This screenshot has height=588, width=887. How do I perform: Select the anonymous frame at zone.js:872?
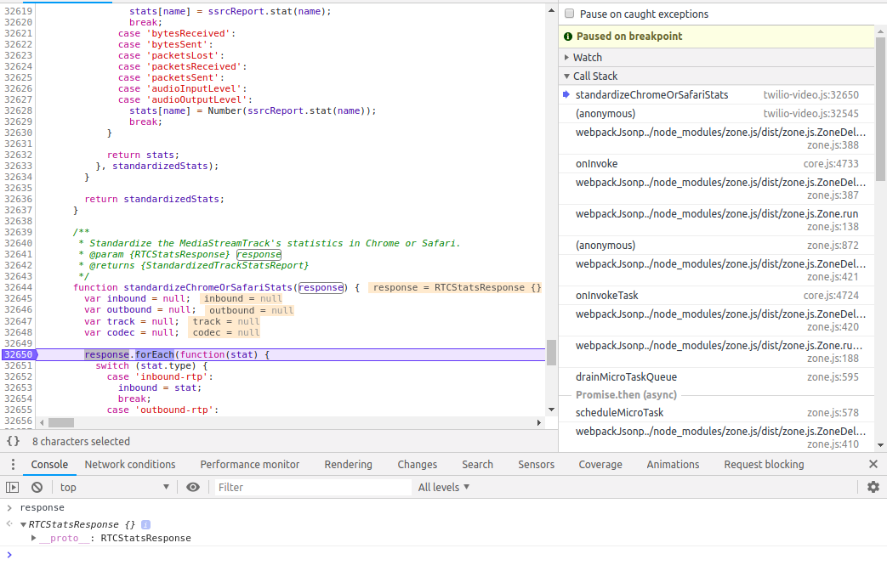point(715,246)
